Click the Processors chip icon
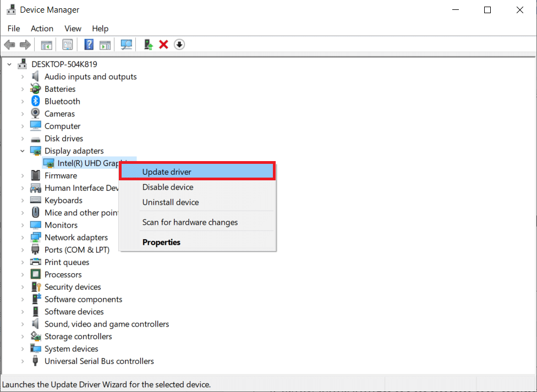Viewport: 537px width, 392px height. coord(35,274)
